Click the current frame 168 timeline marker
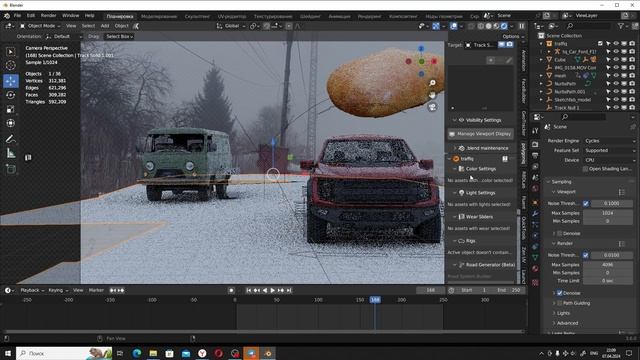640x360 pixels. tap(375, 300)
